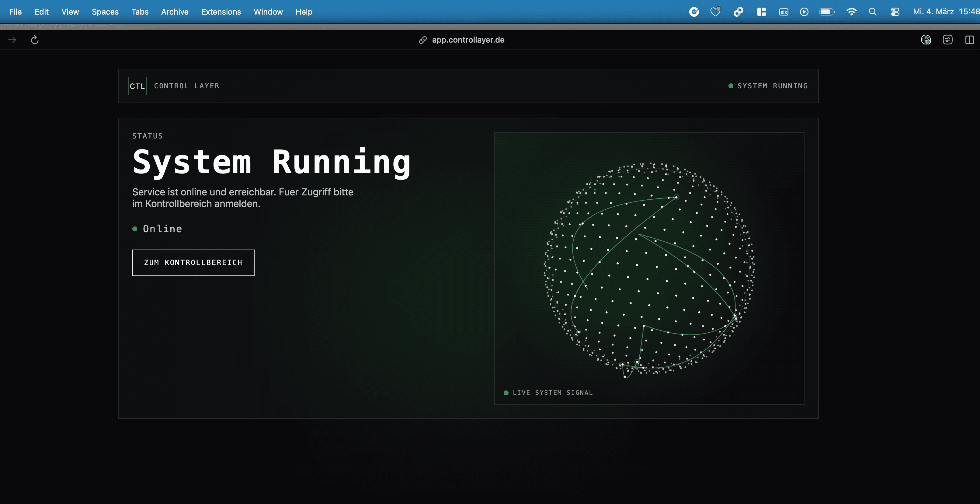Click the battery status indicator
The image size is (980, 504).
(827, 12)
